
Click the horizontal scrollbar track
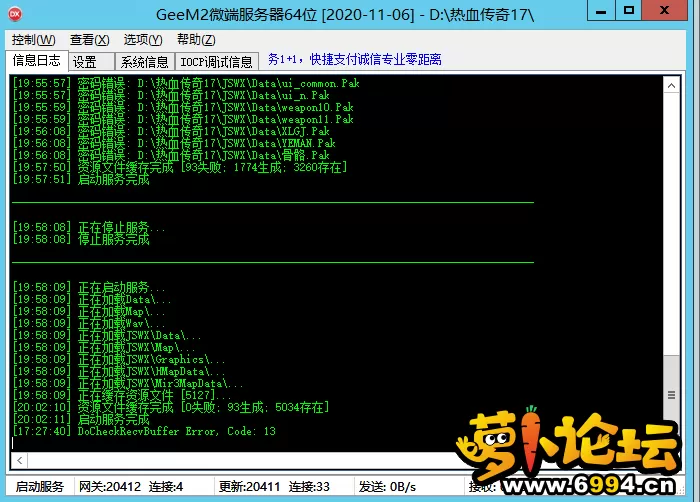pos(241,460)
